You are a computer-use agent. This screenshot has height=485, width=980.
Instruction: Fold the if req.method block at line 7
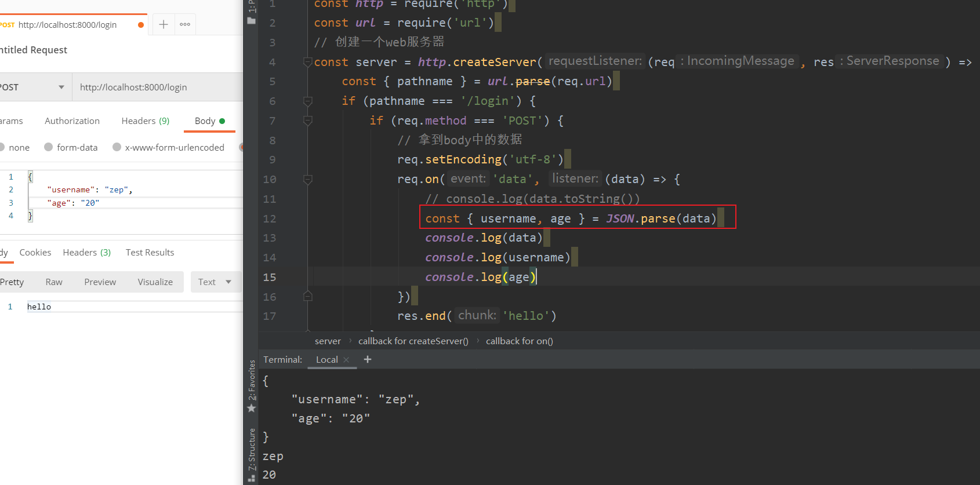click(x=308, y=121)
